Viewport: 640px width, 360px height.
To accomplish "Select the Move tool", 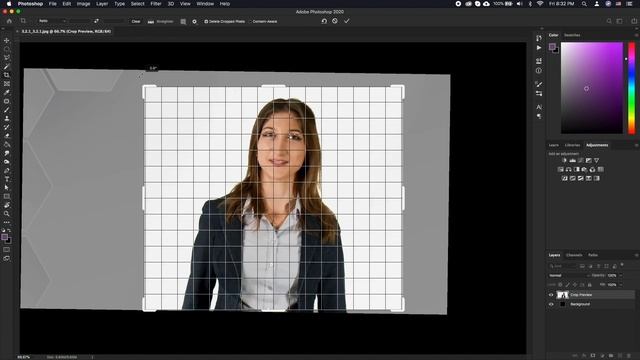I will [x=7, y=40].
